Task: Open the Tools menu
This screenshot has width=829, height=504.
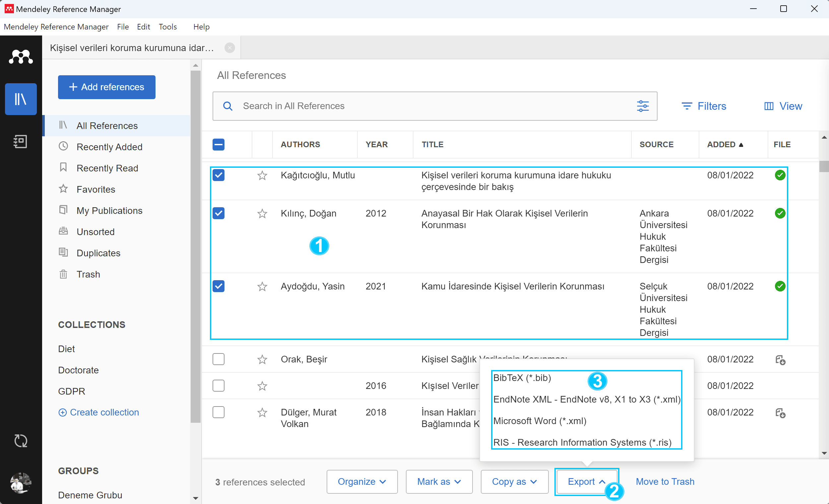Action: point(167,27)
